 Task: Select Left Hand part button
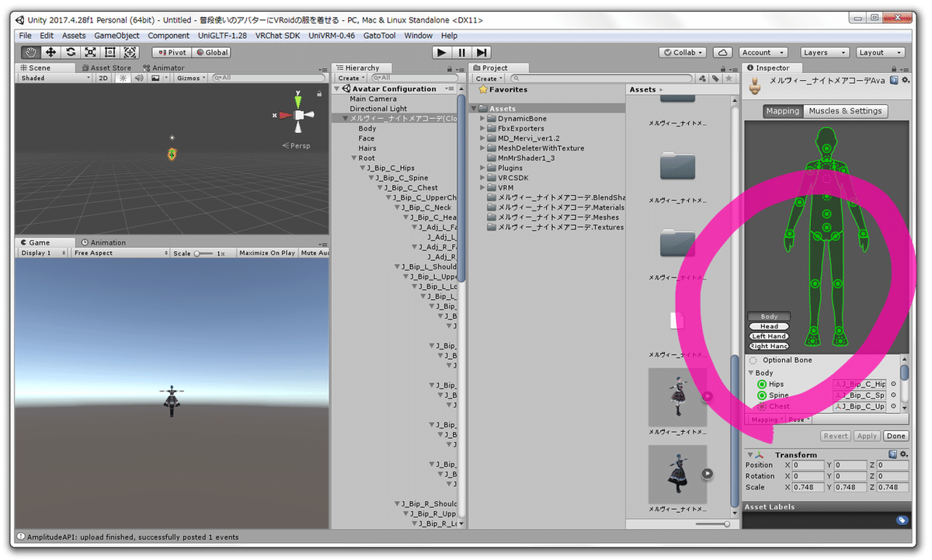769,336
